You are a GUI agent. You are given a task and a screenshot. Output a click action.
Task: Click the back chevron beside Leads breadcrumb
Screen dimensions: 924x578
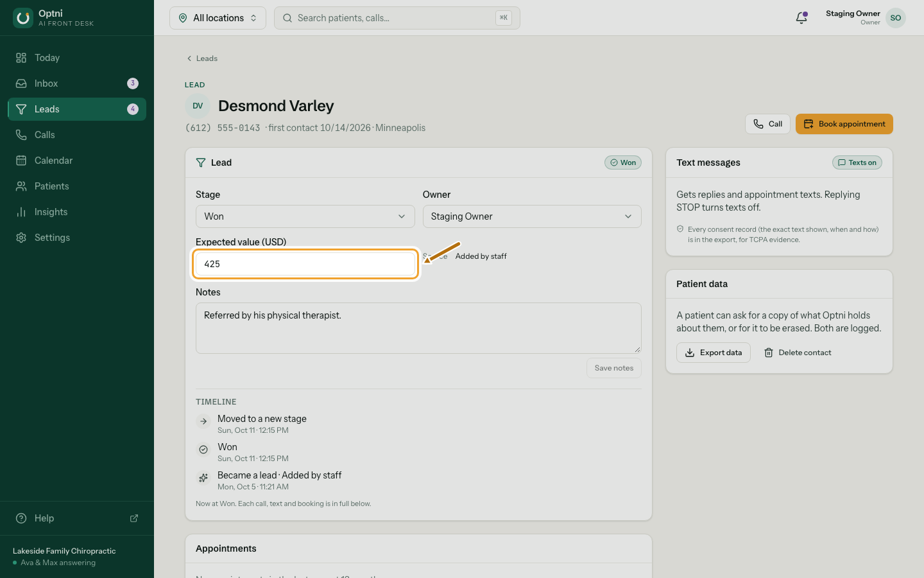189,58
